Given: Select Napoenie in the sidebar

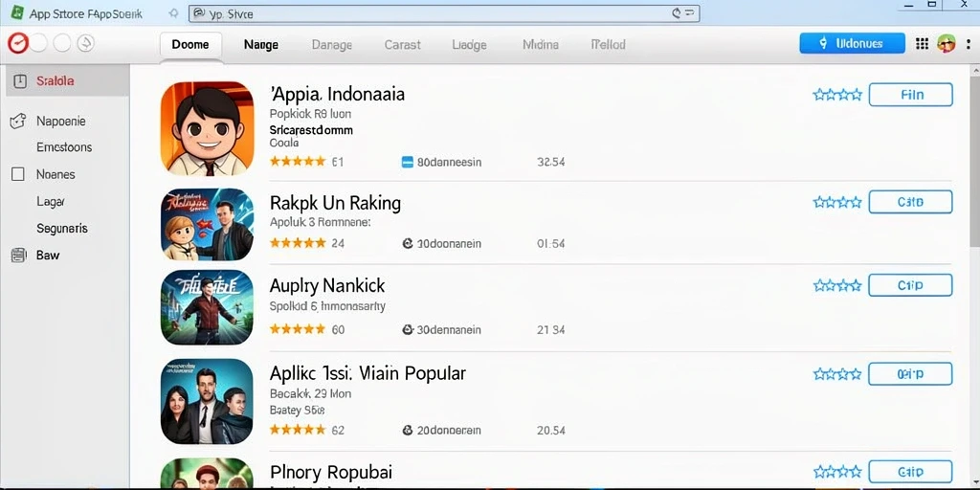Looking at the screenshot, I should coord(60,122).
